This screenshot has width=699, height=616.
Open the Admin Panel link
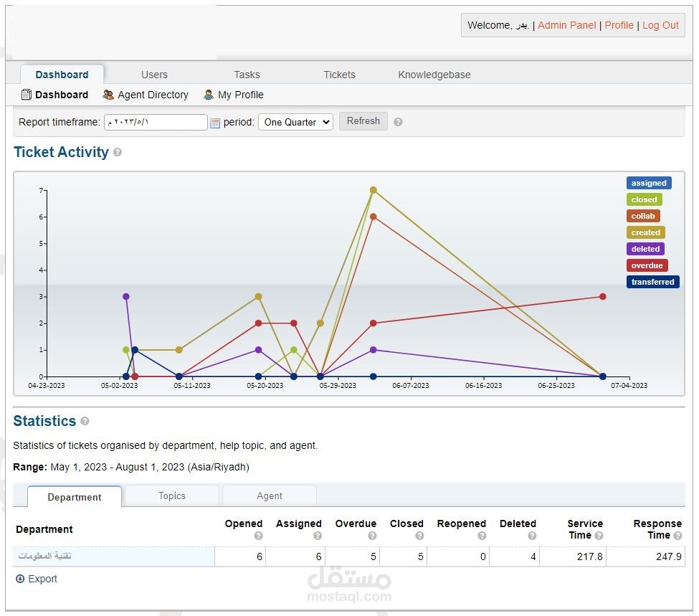pos(566,25)
